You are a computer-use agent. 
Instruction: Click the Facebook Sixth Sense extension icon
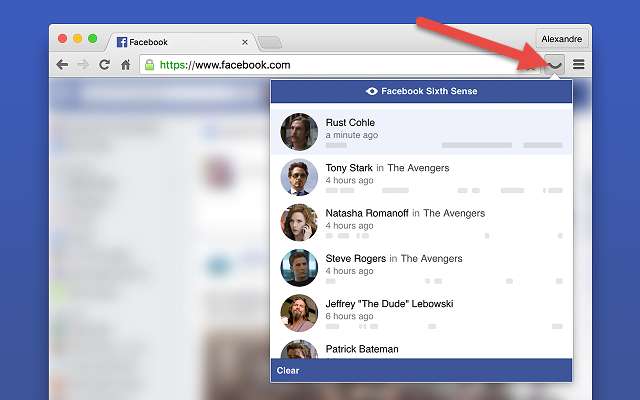555,64
